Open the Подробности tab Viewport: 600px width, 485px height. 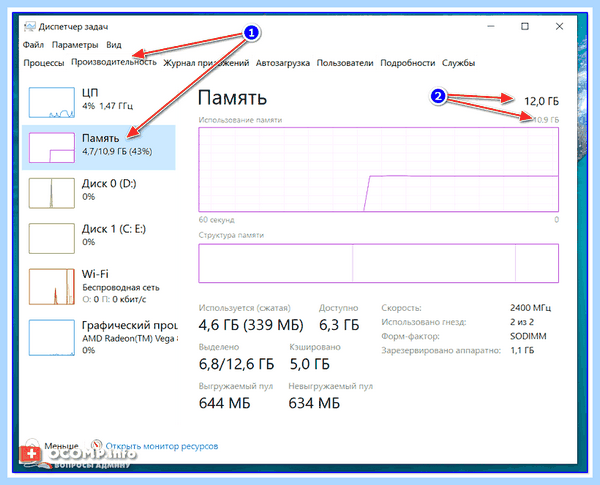tap(408, 63)
